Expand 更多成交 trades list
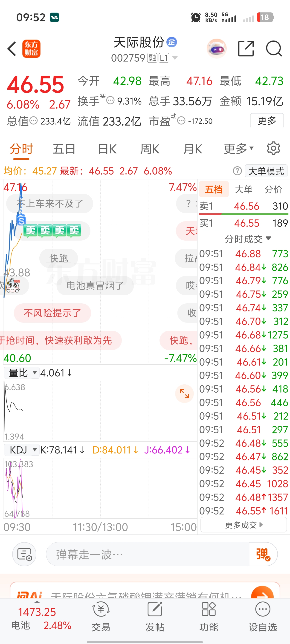Viewport: 290px width, 644px height. (244, 525)
